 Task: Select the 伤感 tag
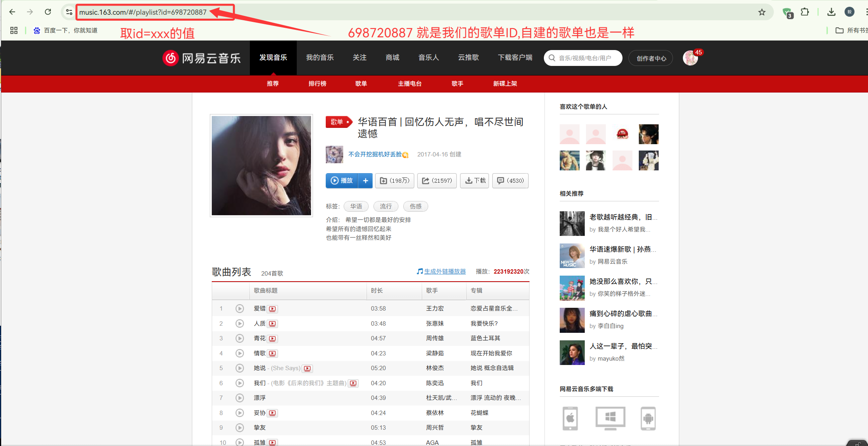pyautogui.click(x=416, y=207)
